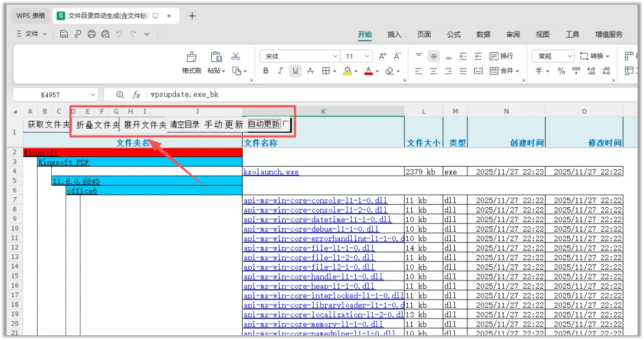
Task: Open the number format 常规 dropdown
Action: click(x=569, y=56)
